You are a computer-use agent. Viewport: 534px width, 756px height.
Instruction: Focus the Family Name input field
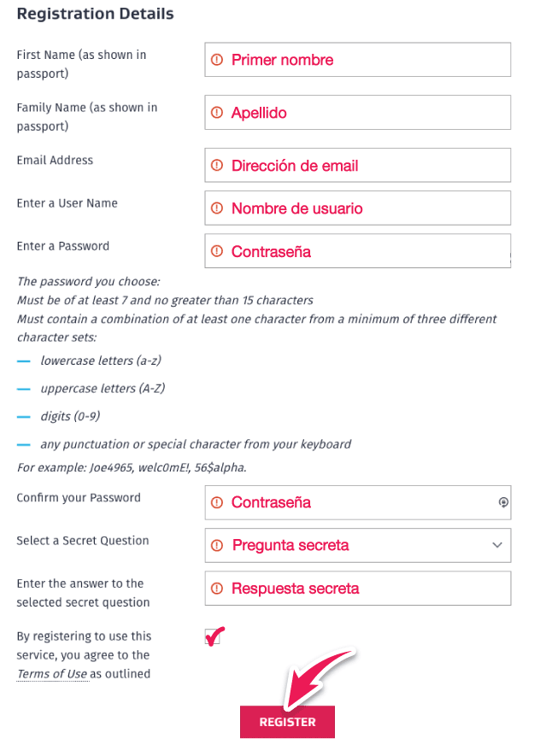357,113
